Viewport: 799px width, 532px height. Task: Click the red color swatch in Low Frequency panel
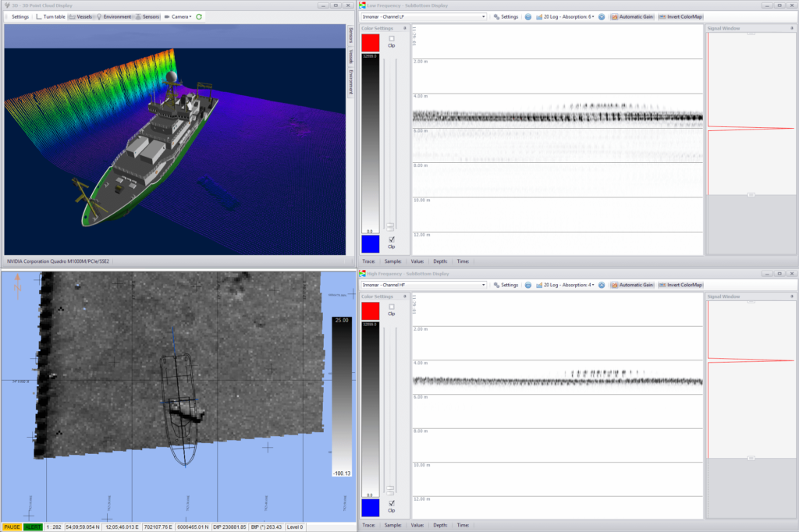pyautogui.click(x=371, y=43)
